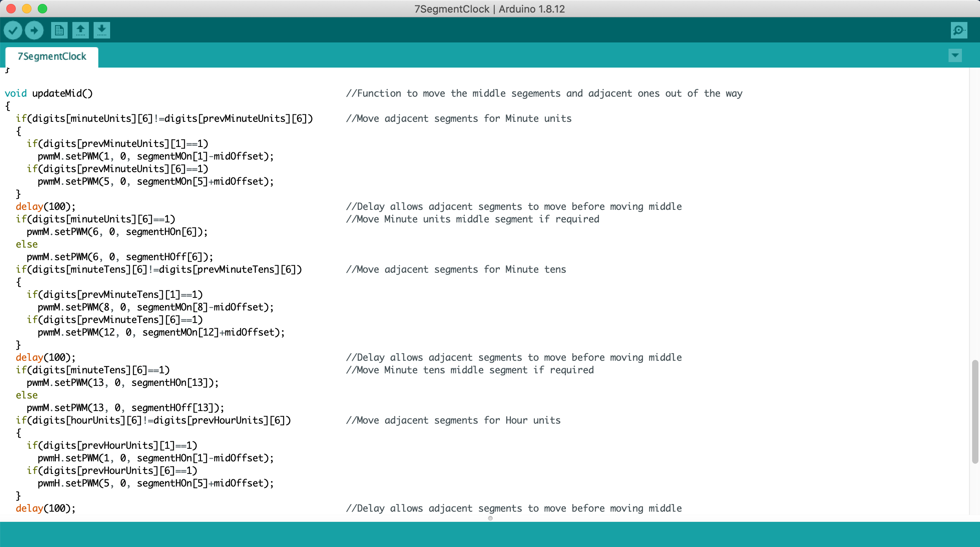Click the Verify checkmark icon
The height and width of the screenshot is (547, 980).
[13, 30]
